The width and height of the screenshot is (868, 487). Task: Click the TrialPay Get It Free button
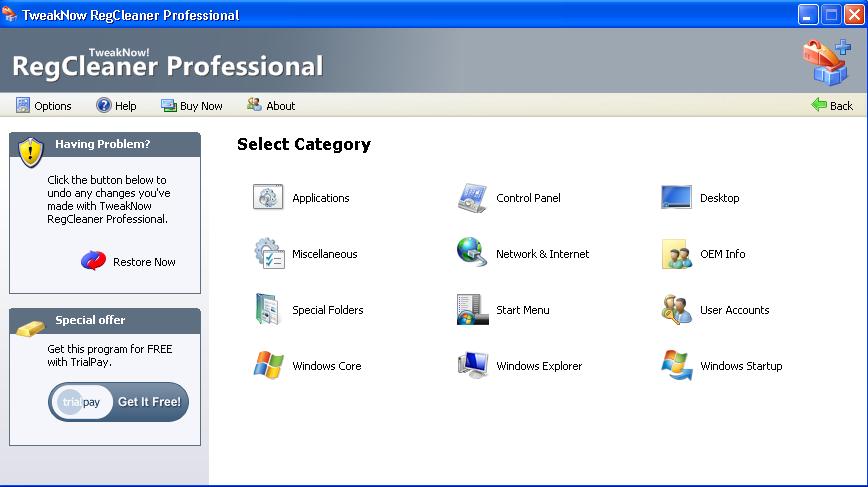click(x=118, y=402)
